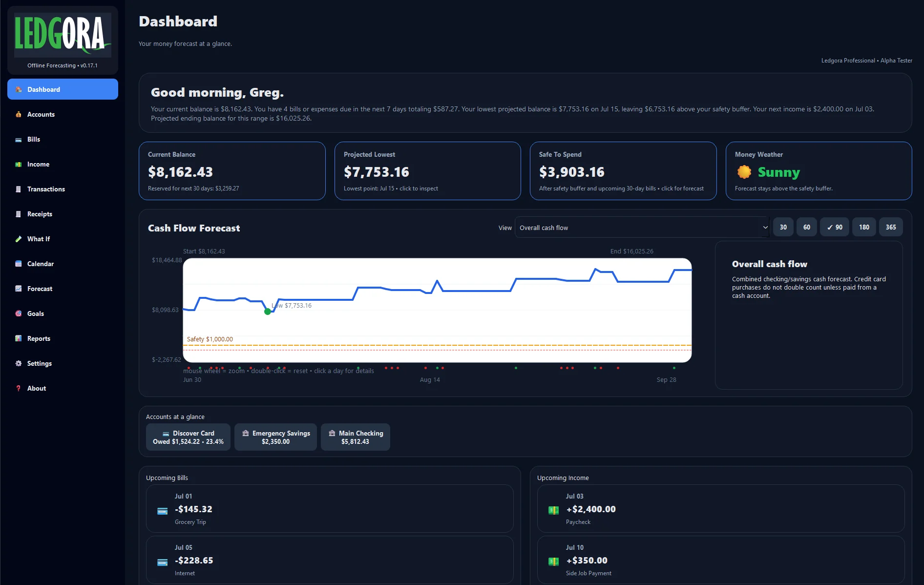924x585 pixels.
Task: Open the Jul 05 Internet bill entry
Action: tap(330, 560)
